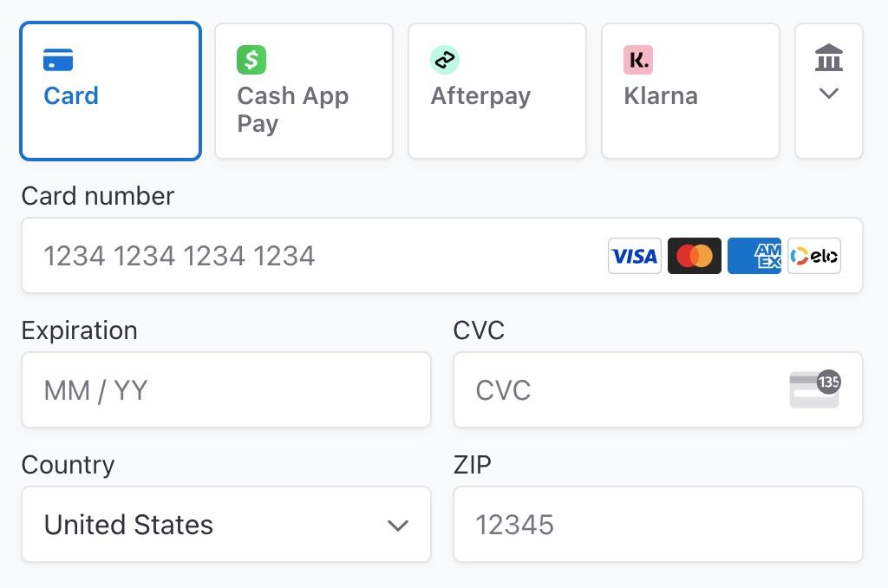Focus the Card number input field
This screenshot has height=588, width=888.
coord(442,256)
